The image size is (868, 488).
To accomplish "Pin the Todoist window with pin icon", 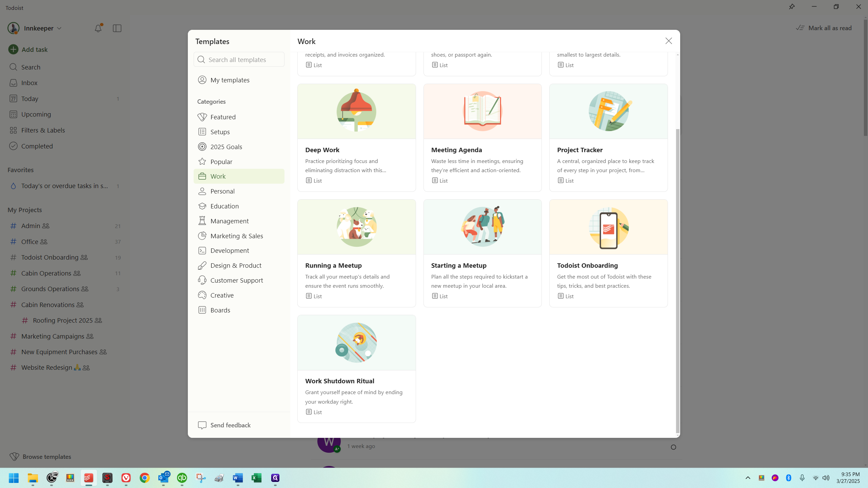I will (x=792, y=7).
